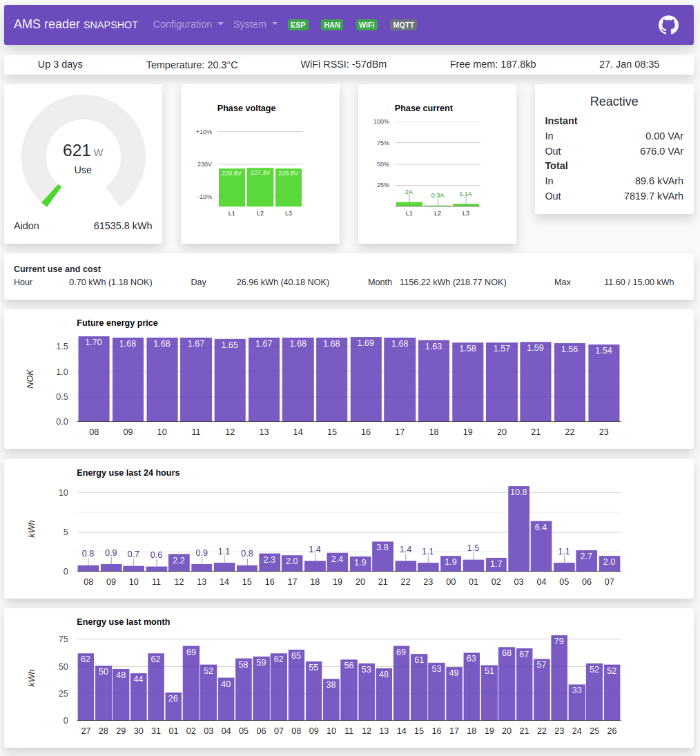Image resolution: width=700 pixels, height=756 pixels.
Task: Click the 3.8 kWh bar at hour 21
Action: [382, 556]
